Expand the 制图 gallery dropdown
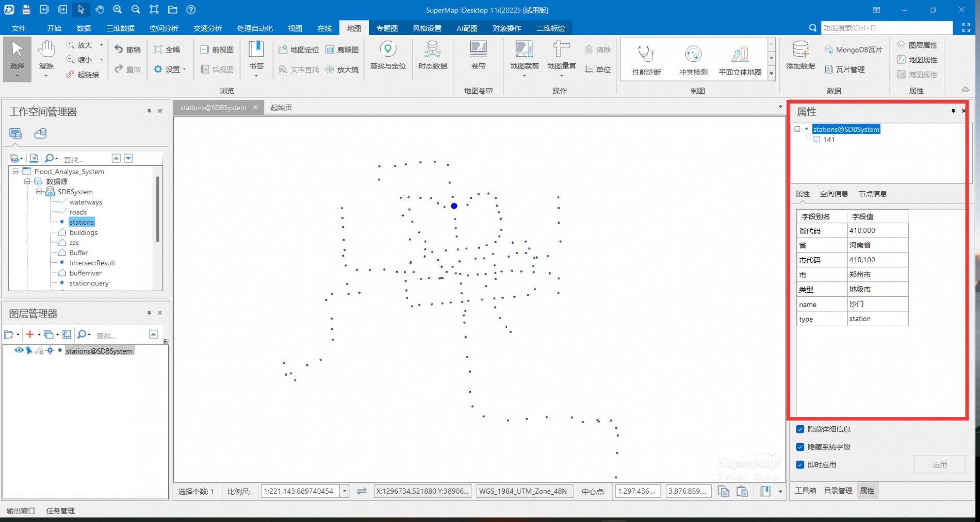The width and height of the screenshot is (980, 522). [x=772, y=74]
